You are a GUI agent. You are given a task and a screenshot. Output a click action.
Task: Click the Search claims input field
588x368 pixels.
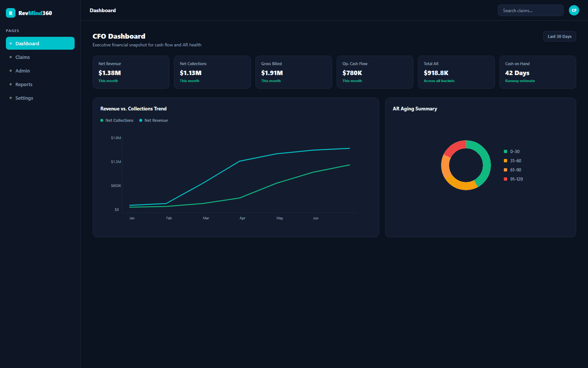tap(530, 10)
